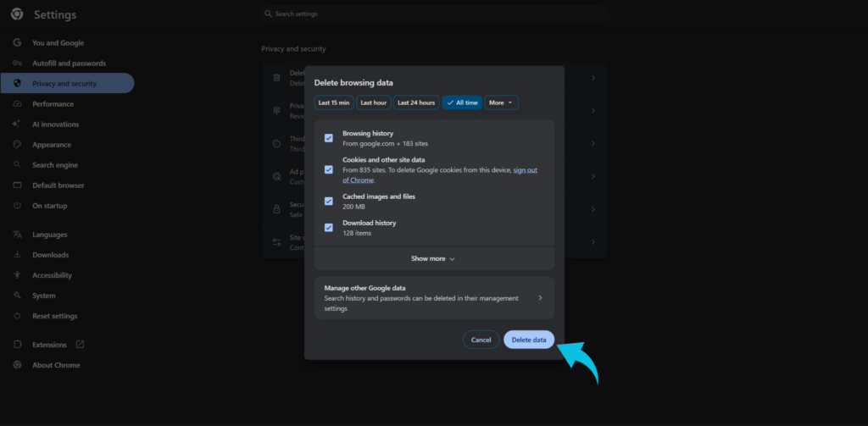Follow the sign out of Chrome link
868x426 pixels.
coord(440,174)
